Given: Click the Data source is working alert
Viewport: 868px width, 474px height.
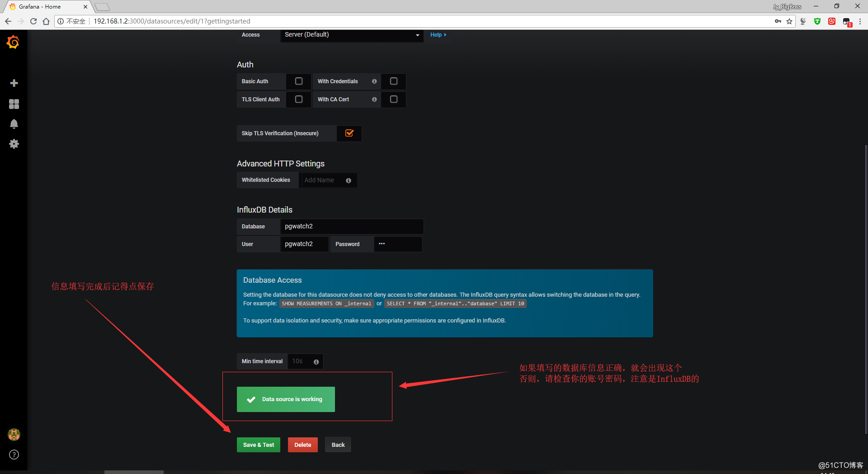Looking at the screenshot, I should click(286, 399).
